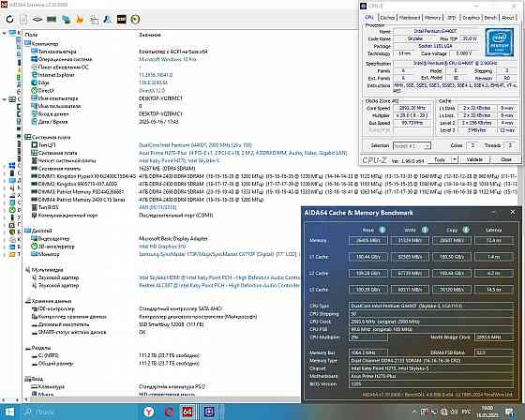
Task: Click the taskbar clock
Action: (x=487, y=412)
